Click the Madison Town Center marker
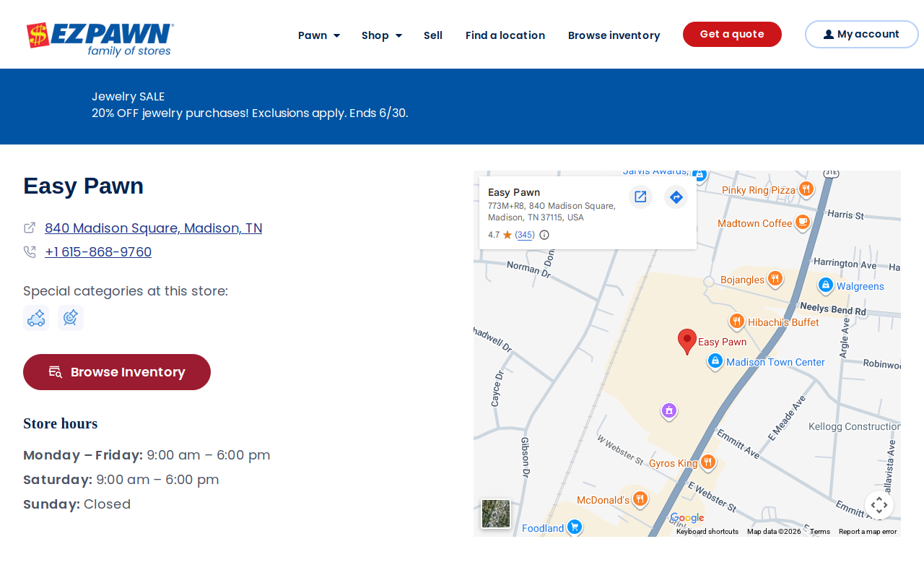The height and width of the screenshot is (578, 924). (715, 361)
